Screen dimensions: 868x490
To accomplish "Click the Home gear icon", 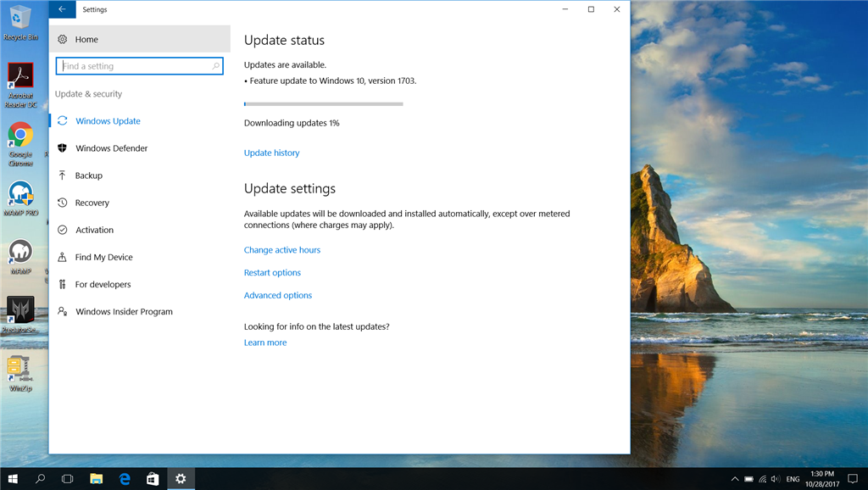I will (63, 39).
